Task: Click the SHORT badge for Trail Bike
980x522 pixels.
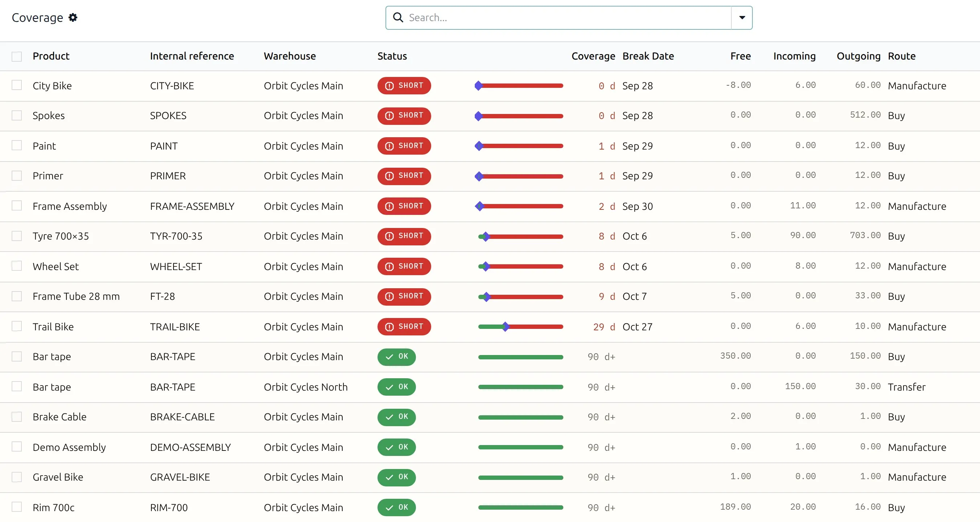Action: pyautogui.click(x=404, y=327)
